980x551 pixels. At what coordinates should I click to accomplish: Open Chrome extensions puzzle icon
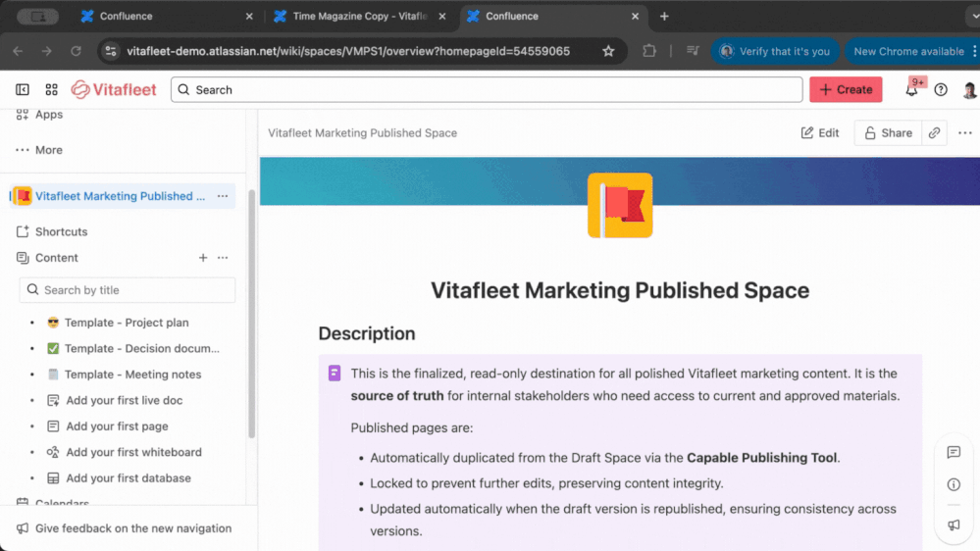[649, 51]
